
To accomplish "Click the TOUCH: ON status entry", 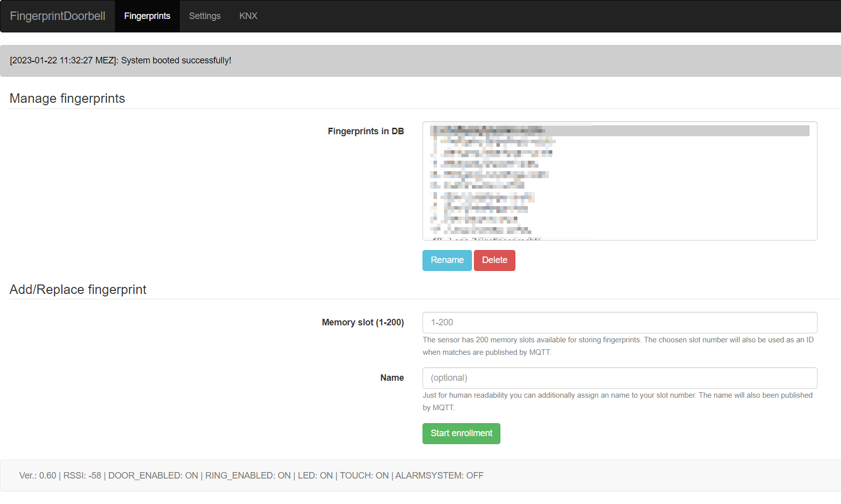I will pos(365,476).
